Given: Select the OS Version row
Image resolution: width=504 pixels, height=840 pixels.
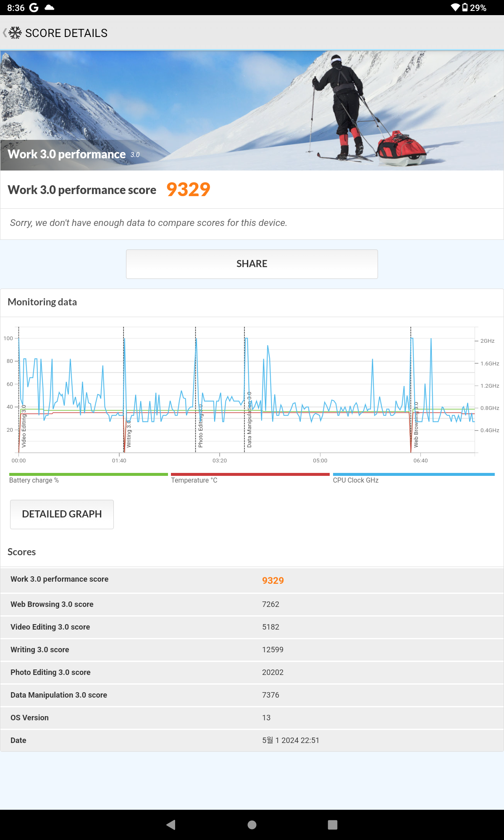Looking at the screenshot, I should 252,718.
